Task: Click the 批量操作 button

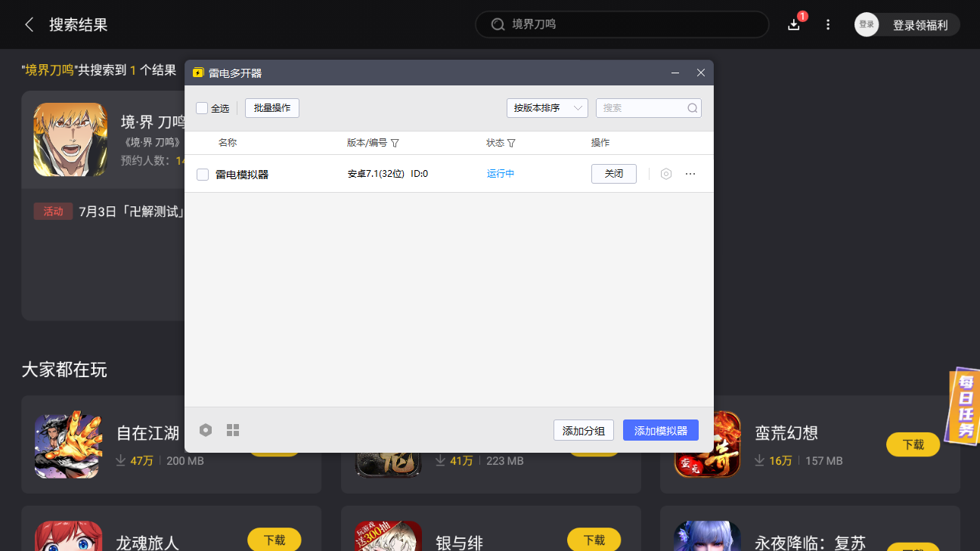Action: [271, 107]
